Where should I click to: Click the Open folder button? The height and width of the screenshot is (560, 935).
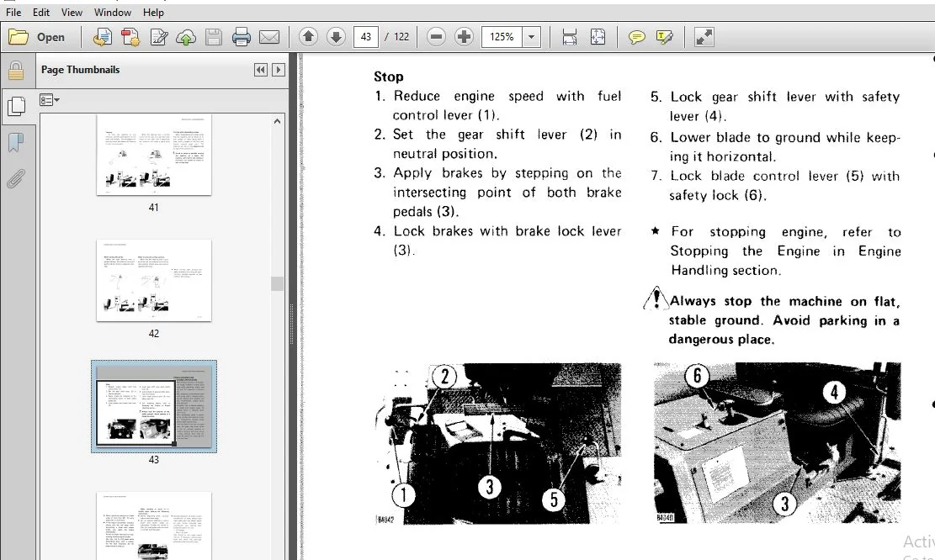(37, 37)
